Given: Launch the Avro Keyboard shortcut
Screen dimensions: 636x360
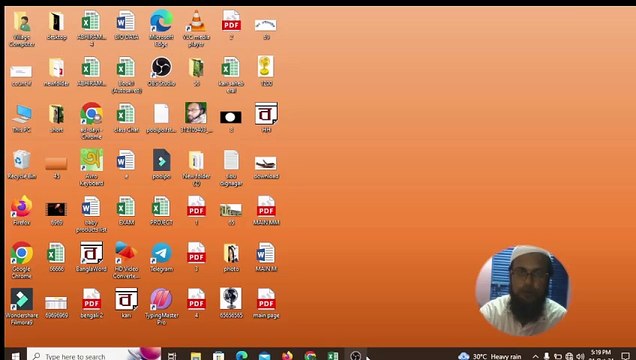Looking at the screenshot, I should (92, 167).
